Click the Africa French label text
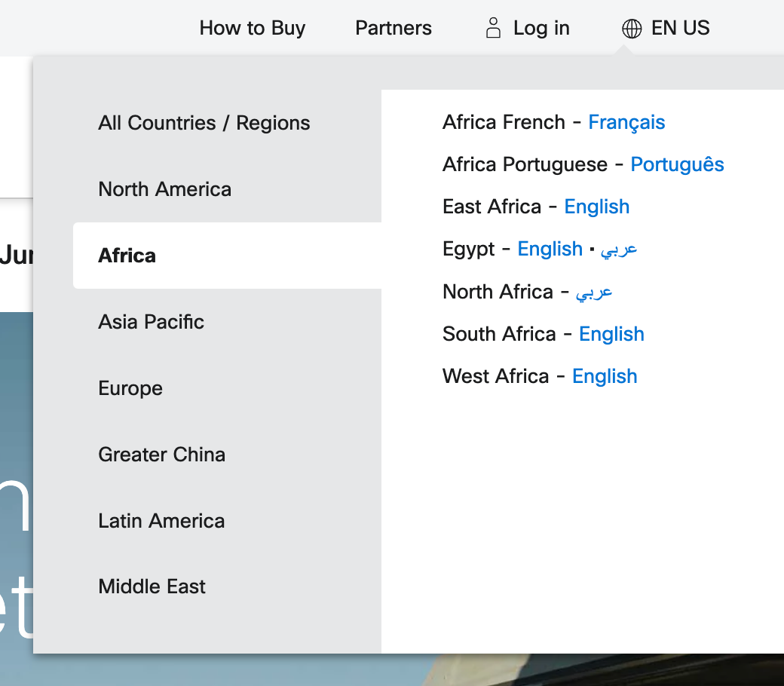 click(x=504, y=122)
